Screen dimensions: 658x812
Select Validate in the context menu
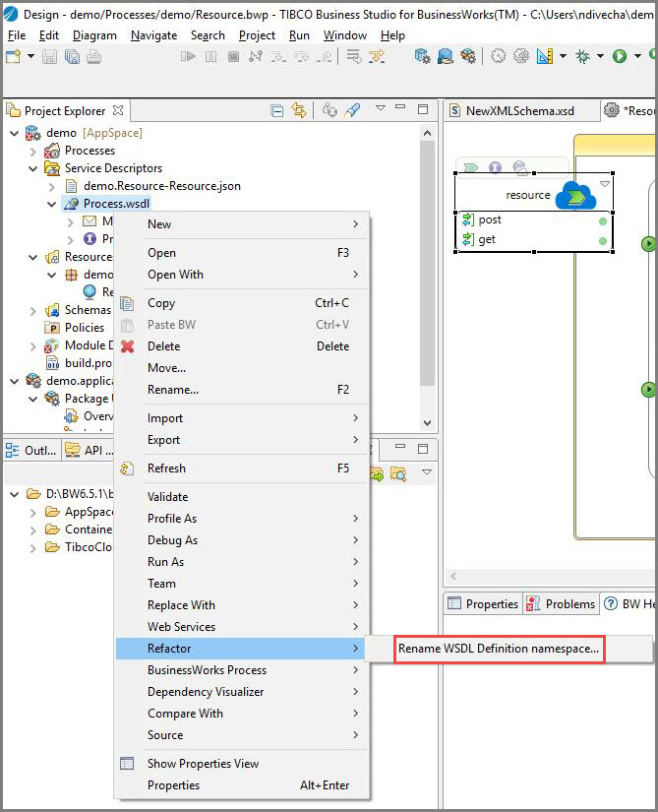pyautogui.click(x=241, y=497)
